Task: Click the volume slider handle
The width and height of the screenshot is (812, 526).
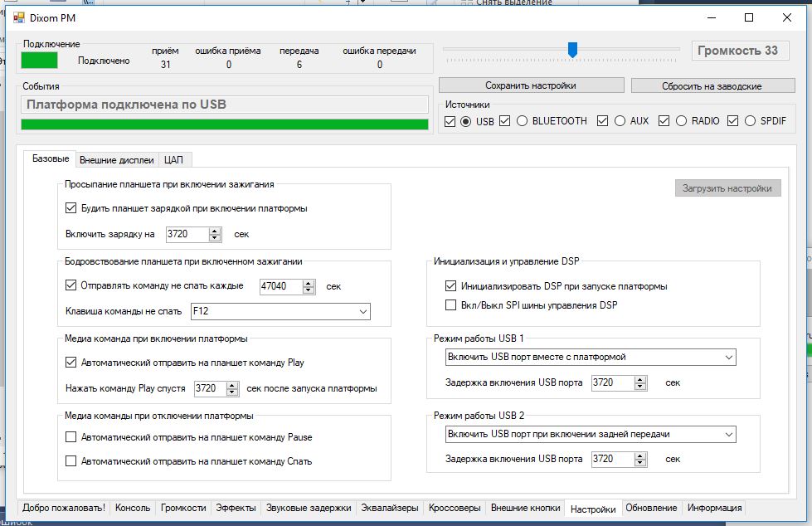Action: click(x=572, y=51)
